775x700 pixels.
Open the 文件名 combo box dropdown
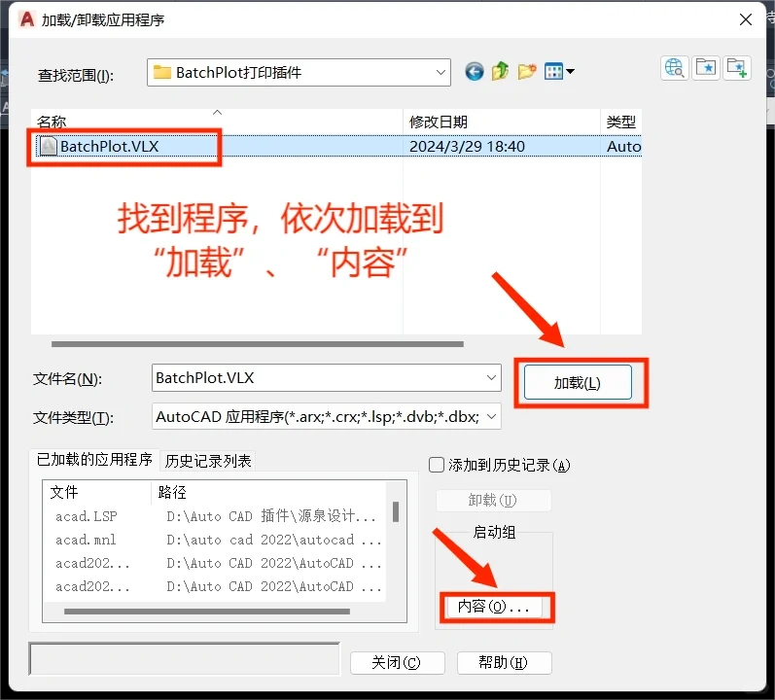click(491, 378)
